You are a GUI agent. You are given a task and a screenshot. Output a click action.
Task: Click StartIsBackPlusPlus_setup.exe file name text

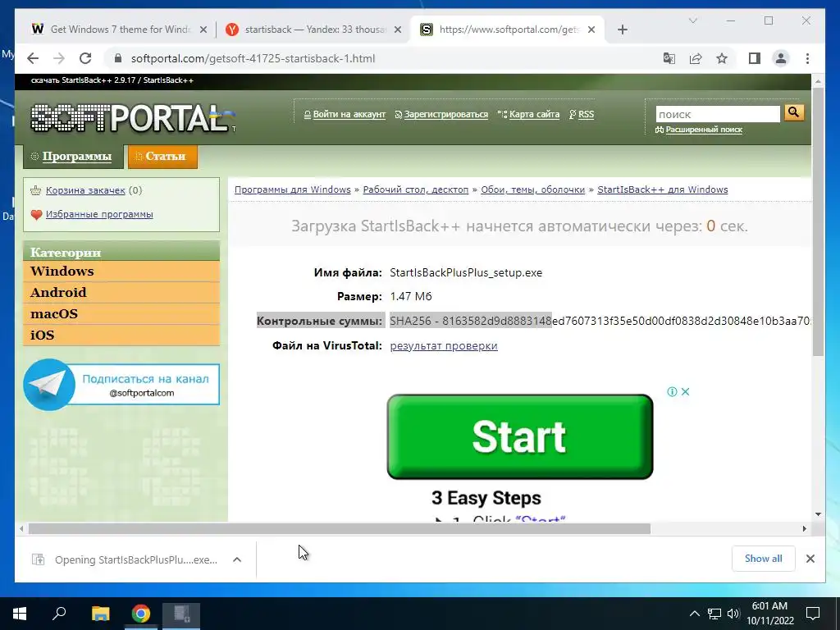coord(466,272)
